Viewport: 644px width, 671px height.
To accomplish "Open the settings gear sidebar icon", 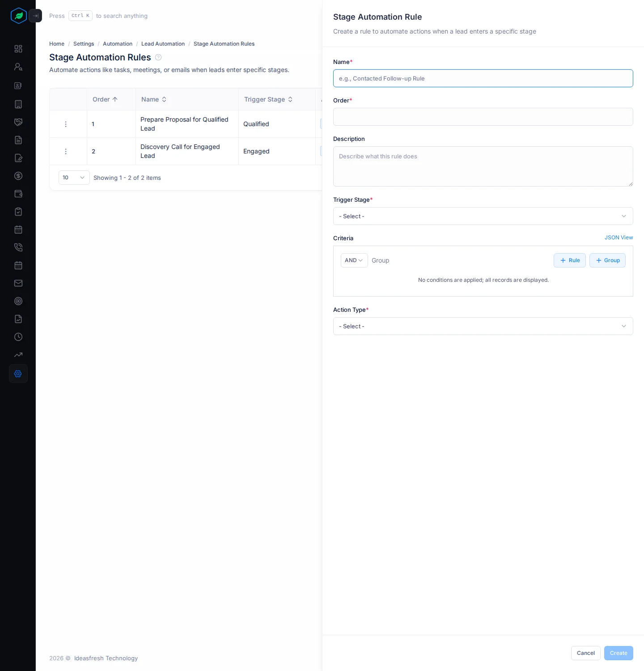I will pos(18,374).
